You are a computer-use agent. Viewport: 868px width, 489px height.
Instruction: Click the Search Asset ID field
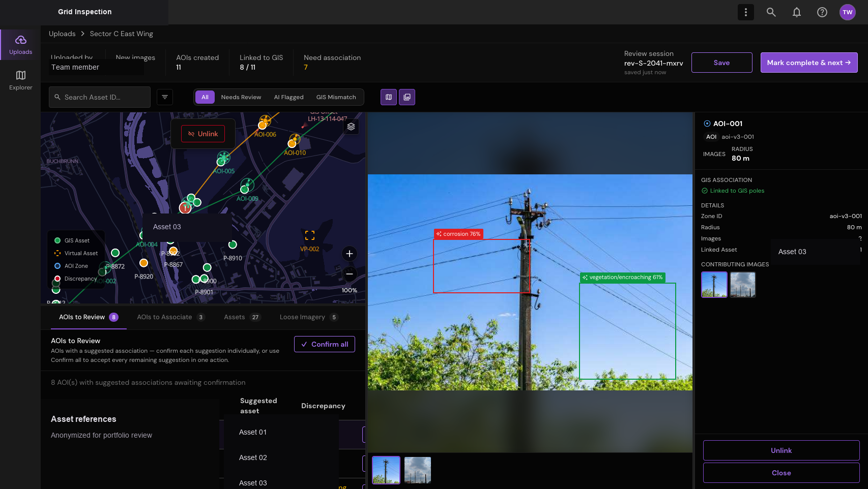[100, 97]
